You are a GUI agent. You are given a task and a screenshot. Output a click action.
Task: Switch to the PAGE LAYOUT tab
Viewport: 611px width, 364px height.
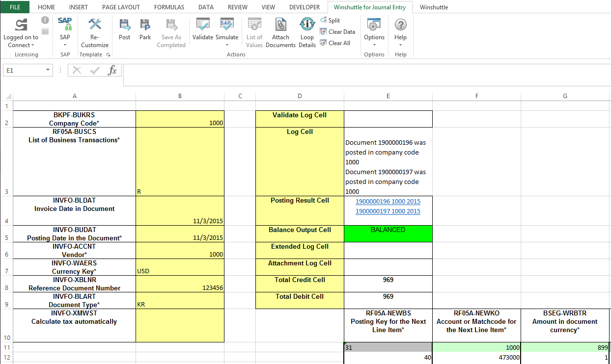121,7
